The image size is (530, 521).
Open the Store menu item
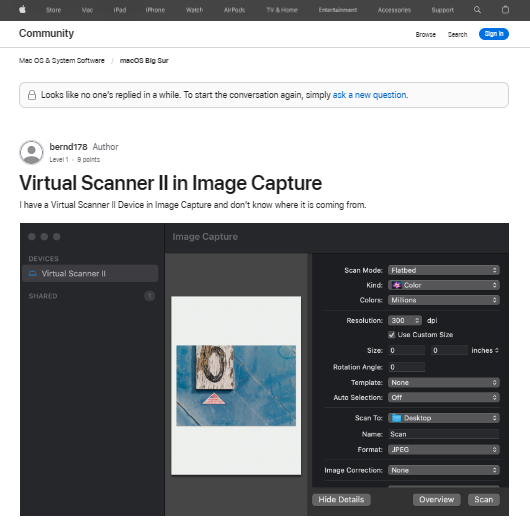pyautogui.click(x=53, y=10)
